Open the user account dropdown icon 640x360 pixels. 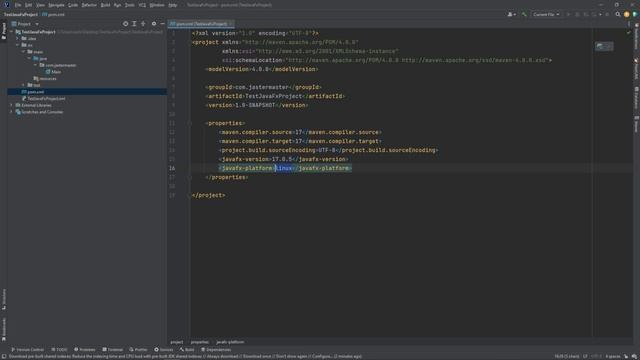(x=511, y=14)
